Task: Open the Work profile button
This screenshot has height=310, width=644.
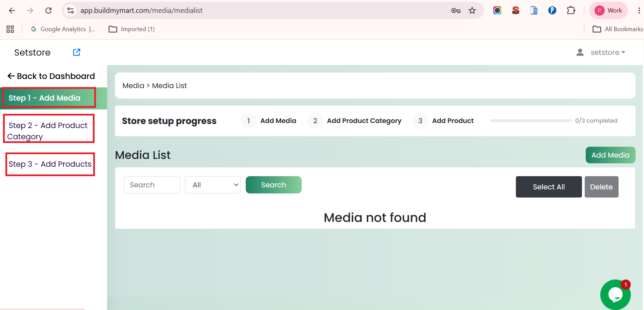Action: (609, 11)
